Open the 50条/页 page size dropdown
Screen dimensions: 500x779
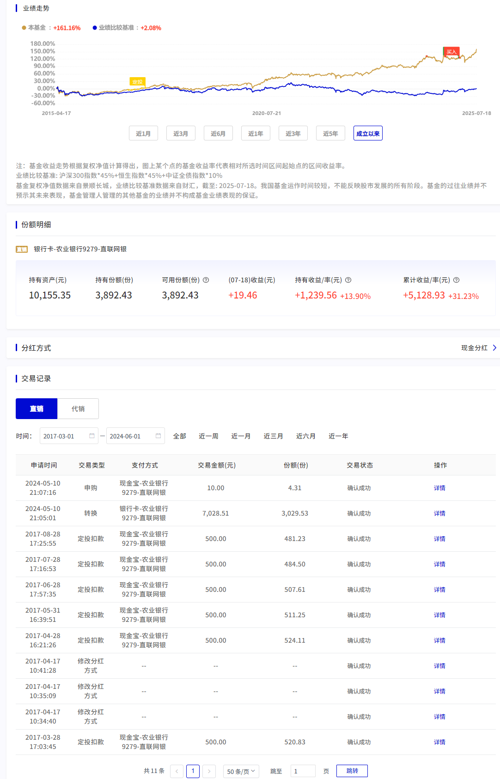tap(241, 771)
